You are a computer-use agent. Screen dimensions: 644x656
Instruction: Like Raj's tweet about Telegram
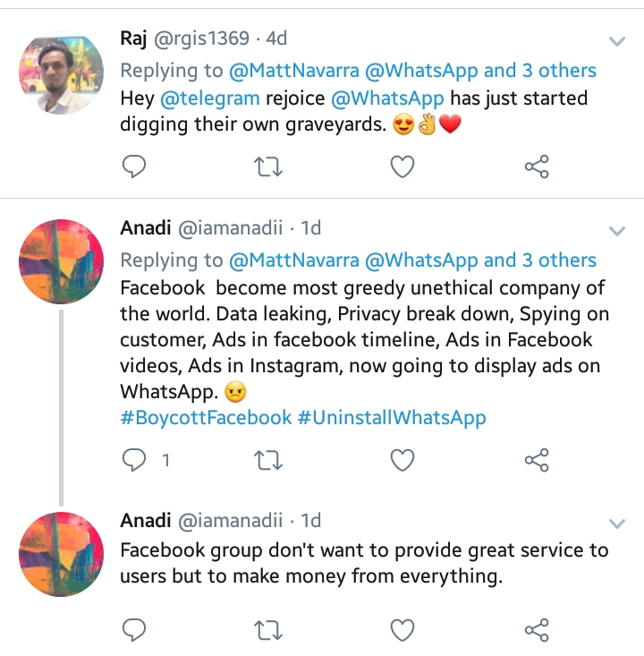click(403, 166)
